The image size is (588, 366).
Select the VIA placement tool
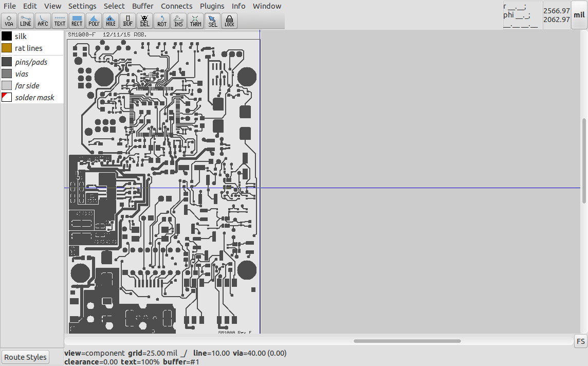[x=9, y=21]
